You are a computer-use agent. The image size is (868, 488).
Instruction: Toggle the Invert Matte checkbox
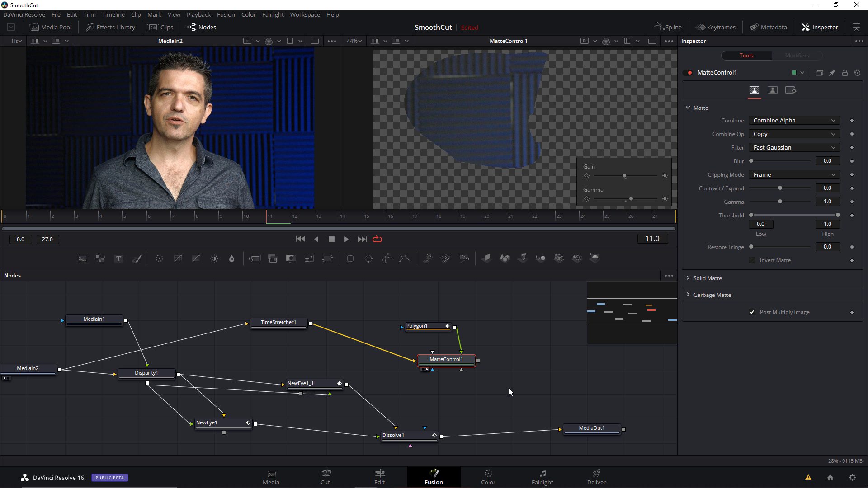pos(752,260)
